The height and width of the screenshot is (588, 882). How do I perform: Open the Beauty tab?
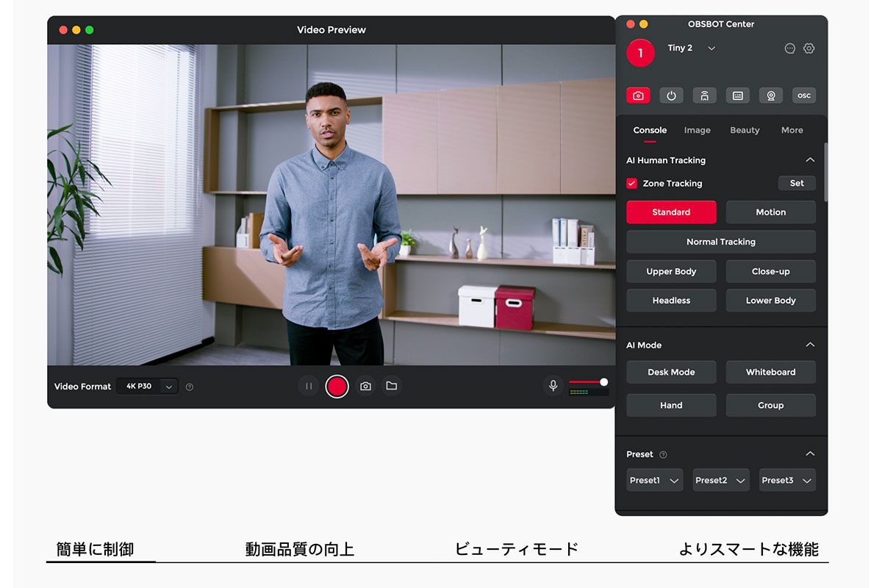[x=745, y=130]
